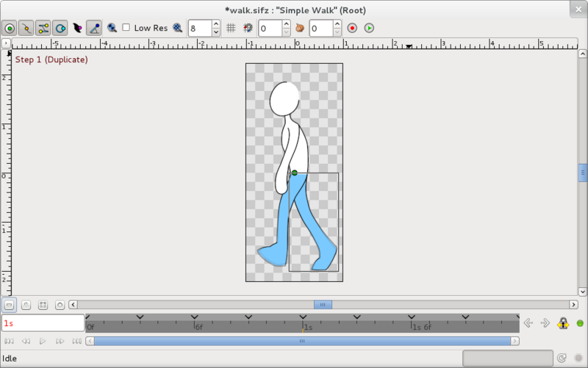Toggle vertex handles display button

click(x=26, y=28)
